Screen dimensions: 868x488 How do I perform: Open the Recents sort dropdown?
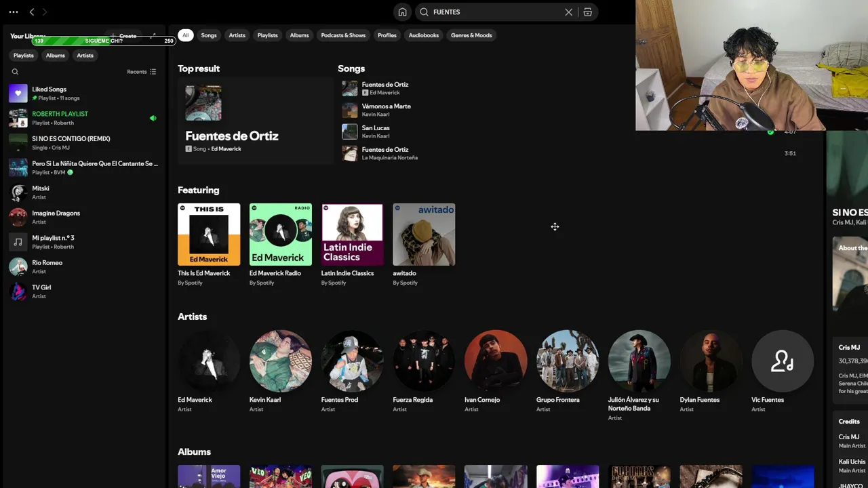[x=142, y=72]
